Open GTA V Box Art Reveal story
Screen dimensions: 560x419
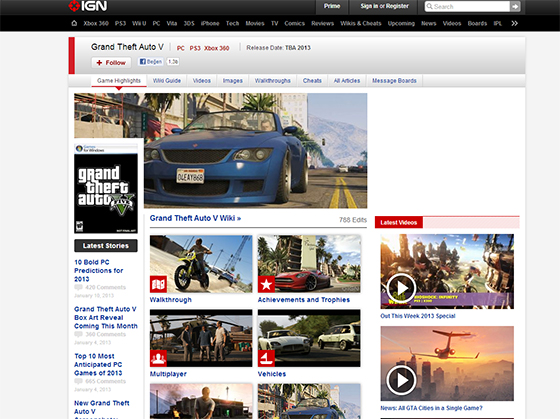(106, 318)
